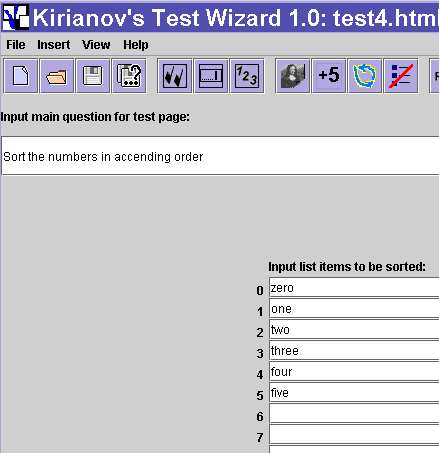Screen dimensions: 439x453
Task: Click the Save As question-mark disk icon
Action: click(x=129, y=76)
